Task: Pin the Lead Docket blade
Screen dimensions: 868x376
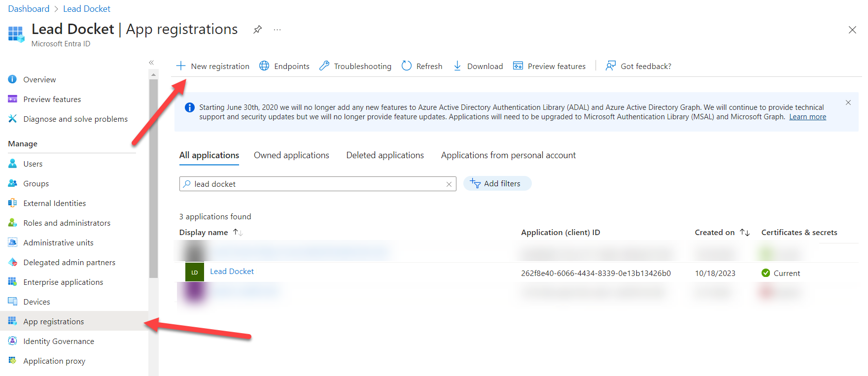Action: click(x=257, y=30)
